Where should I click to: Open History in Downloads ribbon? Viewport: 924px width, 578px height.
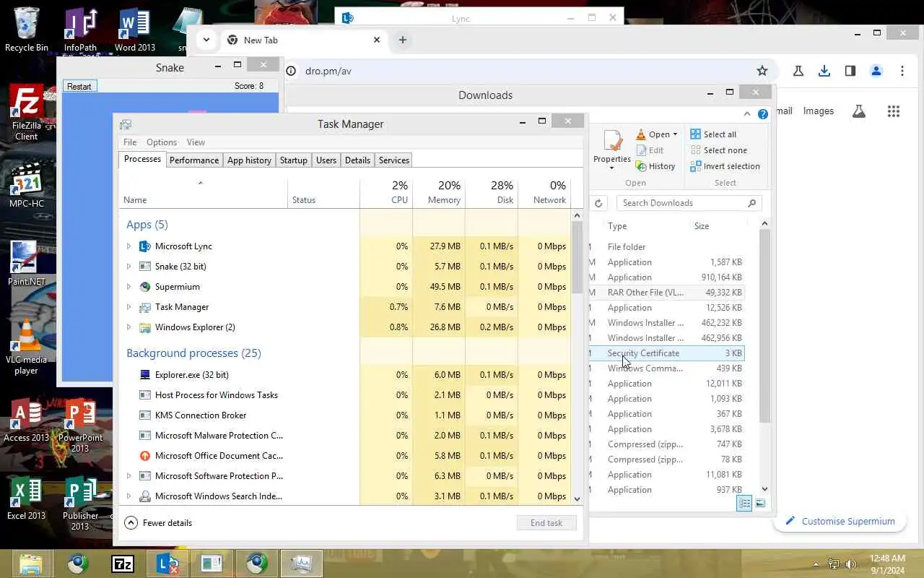click(x=655, y=166)
